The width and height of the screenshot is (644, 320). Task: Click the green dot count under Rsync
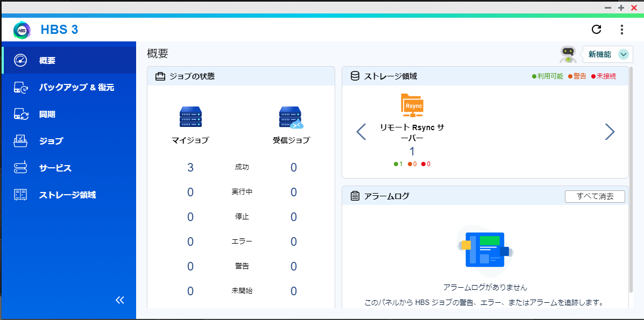point(398,164)
